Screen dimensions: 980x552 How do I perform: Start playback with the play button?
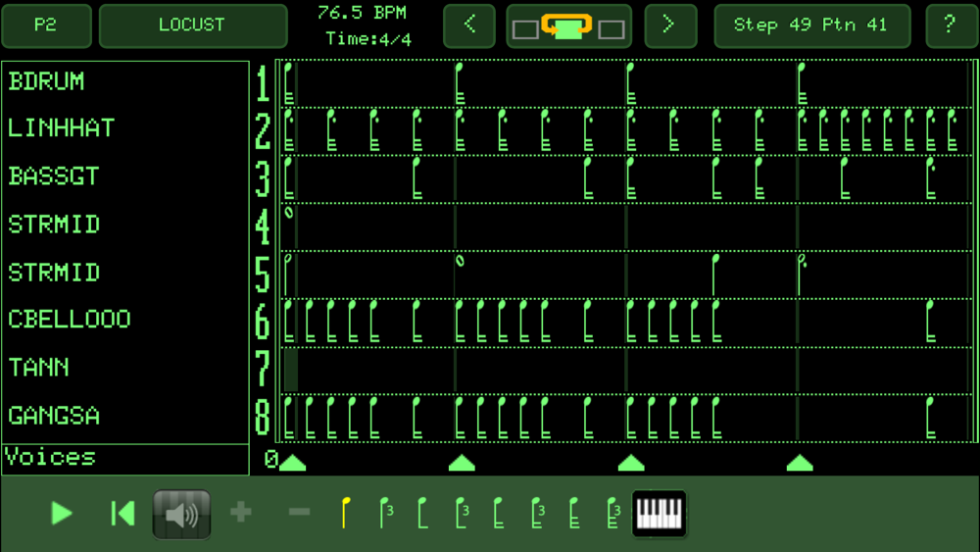tap(61, 513)
